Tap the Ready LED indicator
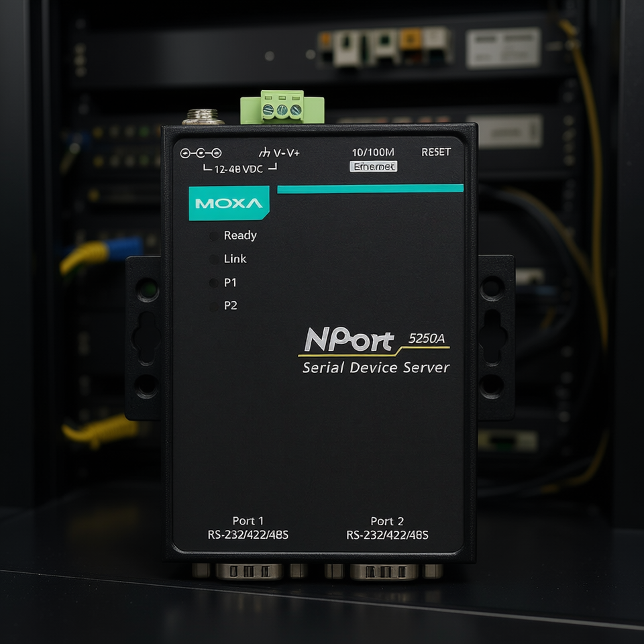The image size is (644, 644). (x=213, y=236)
